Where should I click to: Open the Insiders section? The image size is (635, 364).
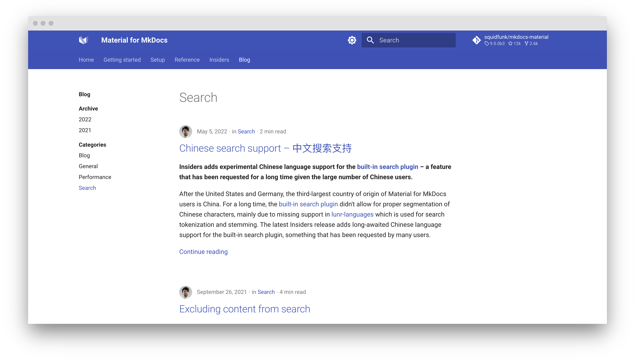(x=219, y=60)
